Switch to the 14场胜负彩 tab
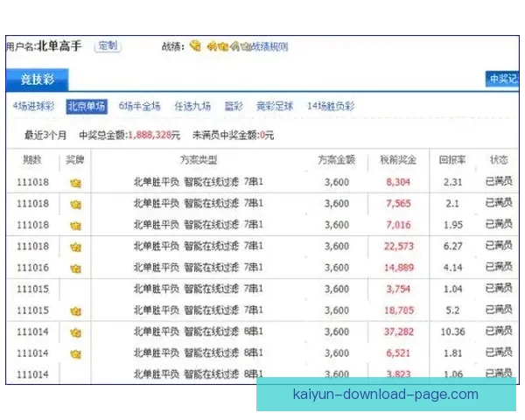The image size is (525, 420). (x=331, y=106)
